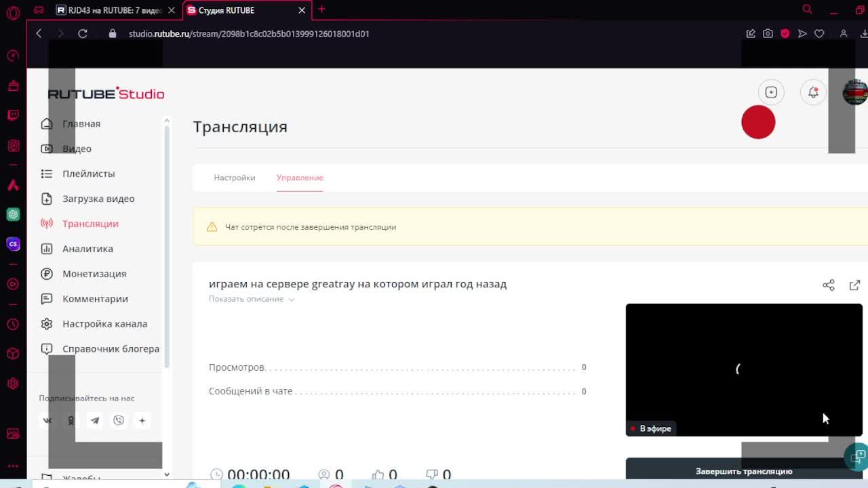Open the ad blocker shield
Screen dimensions: 868x488
pyautogui.click(x=785, y=33)
